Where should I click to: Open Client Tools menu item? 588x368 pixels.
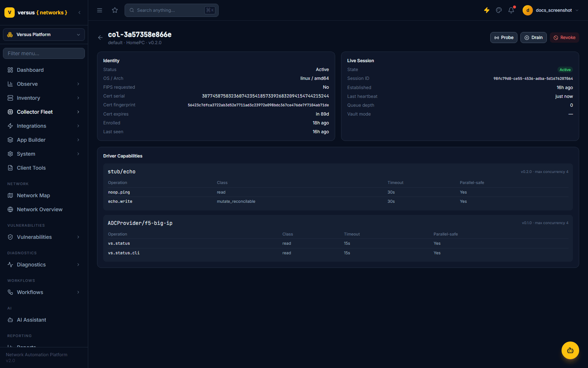44,168
